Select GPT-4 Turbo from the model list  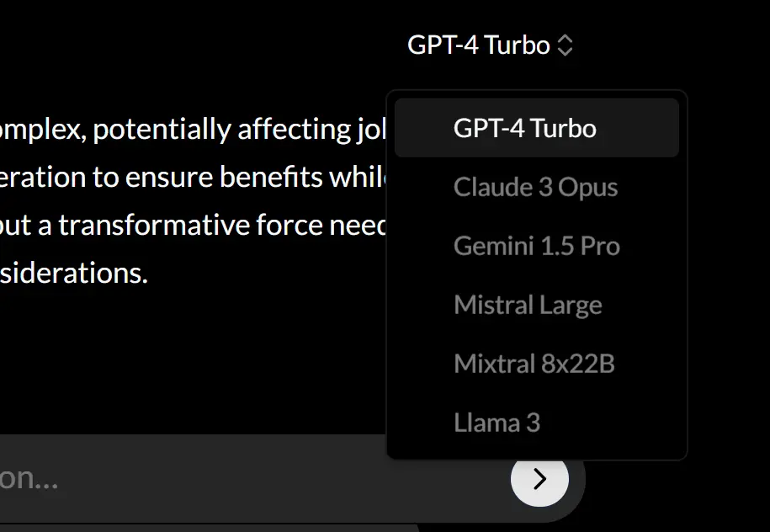[x=524, y=128]
